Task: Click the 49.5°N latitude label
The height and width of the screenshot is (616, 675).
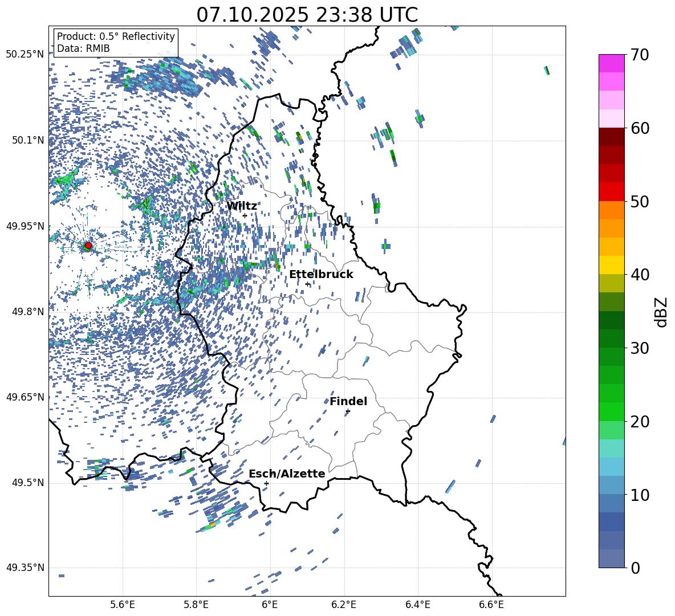Action: [29, 483]
